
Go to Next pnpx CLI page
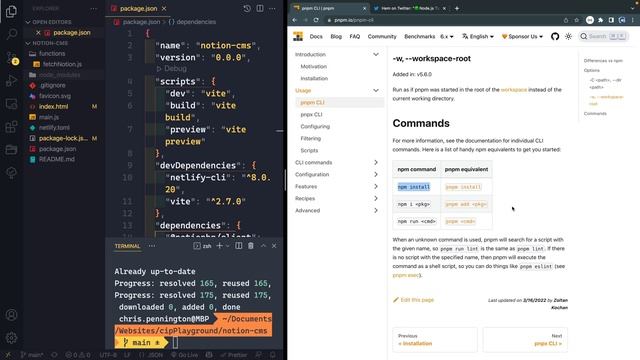(x=525, y=340)
